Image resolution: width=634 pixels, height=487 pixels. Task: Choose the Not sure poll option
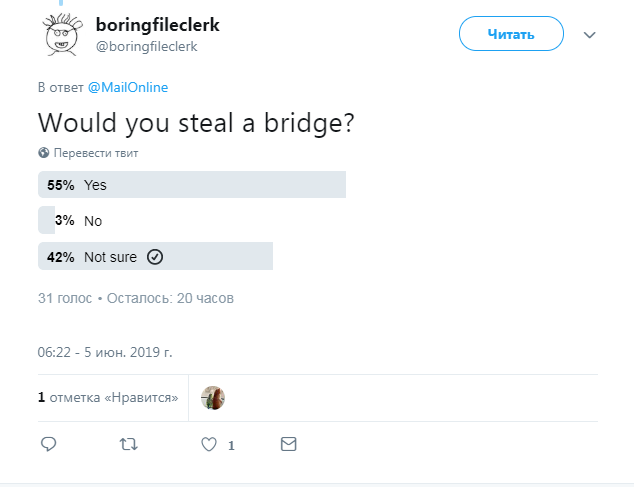tap(110, 257)
